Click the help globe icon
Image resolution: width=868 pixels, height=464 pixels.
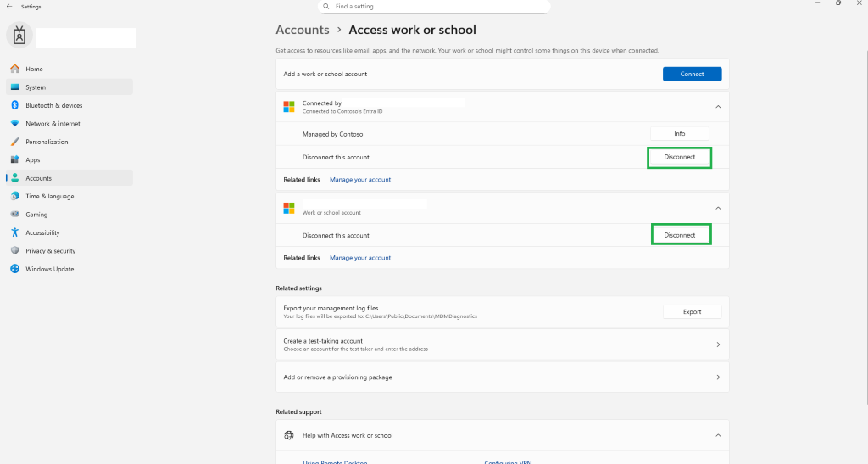(289, 435)
